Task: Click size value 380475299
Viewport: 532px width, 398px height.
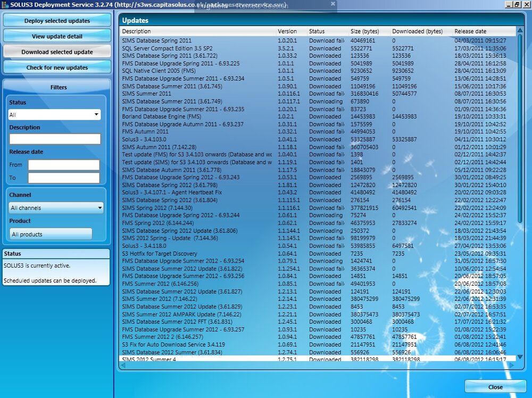Action: coord(364,299)
